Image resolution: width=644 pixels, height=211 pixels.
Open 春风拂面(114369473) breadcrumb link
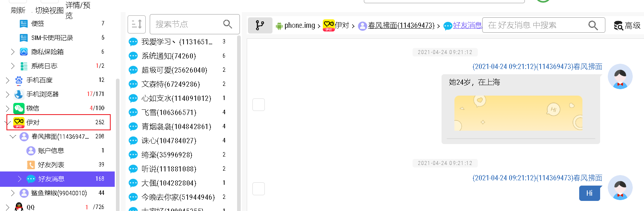tap(401, 25)
